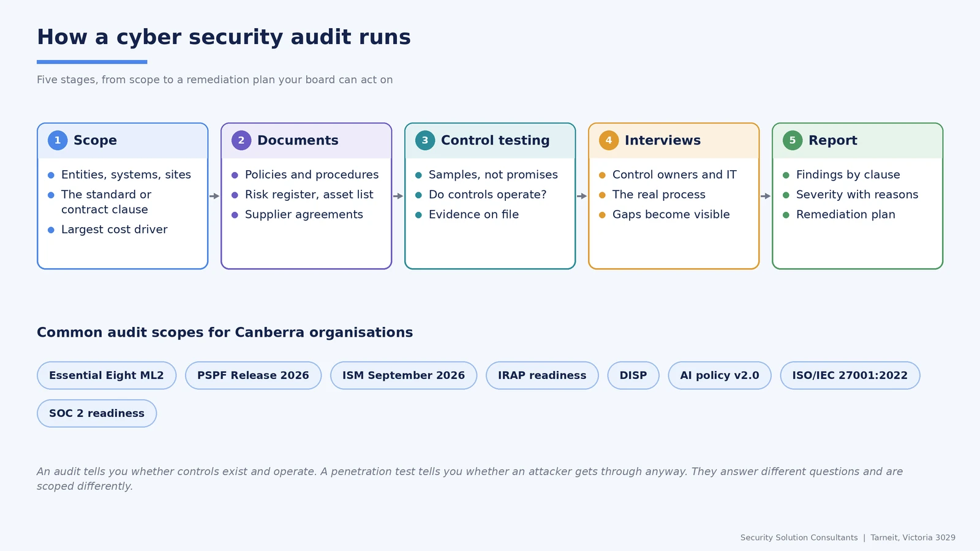
Task: Click "Tarneit, Victoria 3029" in the footer
Action: point(913,538)
